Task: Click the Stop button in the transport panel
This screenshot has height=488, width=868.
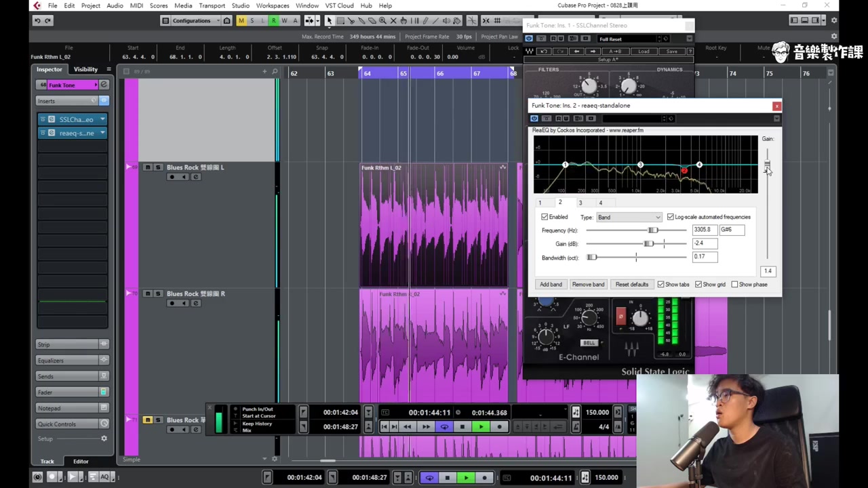Action: (462, 426)
